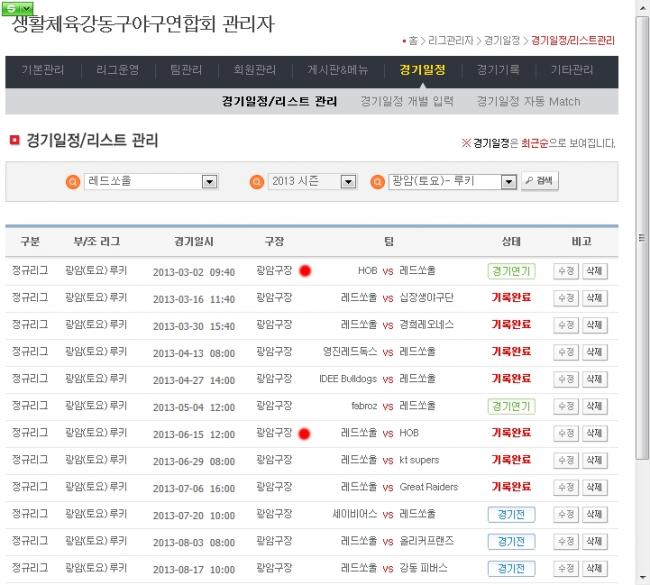Switch to 경기일정/리스트 관리 submenu
The width and height of the screenshot is (650, 585).
pos(279,101)
